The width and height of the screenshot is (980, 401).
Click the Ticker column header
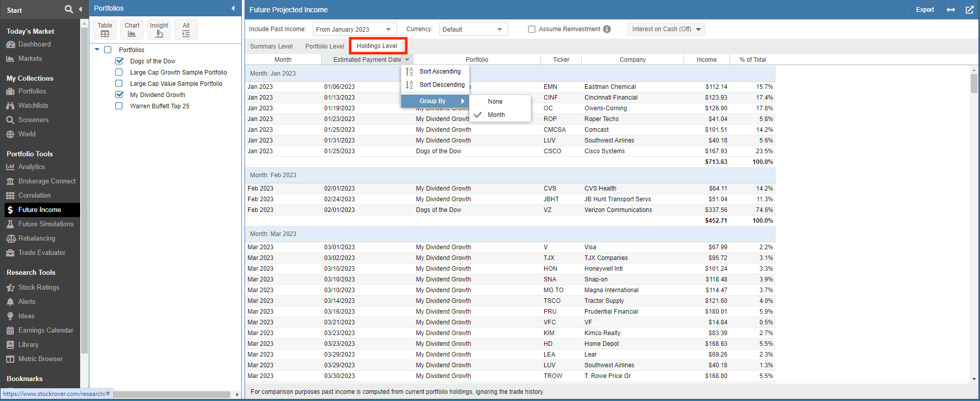[x=561, y=60]
